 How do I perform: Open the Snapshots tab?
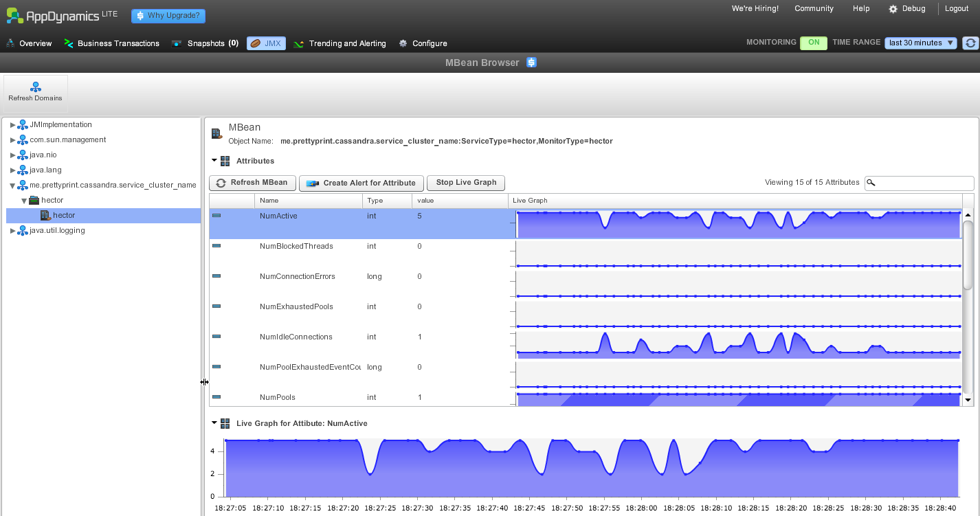(x=205, y=43)
